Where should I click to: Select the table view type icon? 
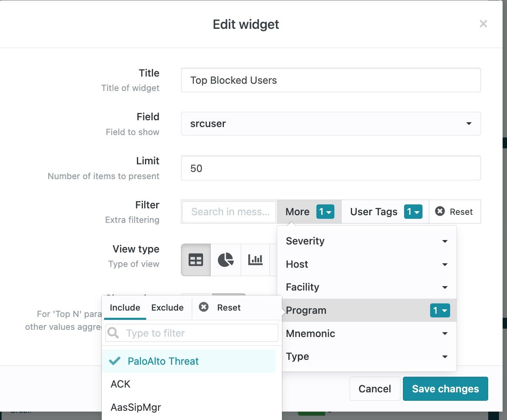(x=195, y=260)
